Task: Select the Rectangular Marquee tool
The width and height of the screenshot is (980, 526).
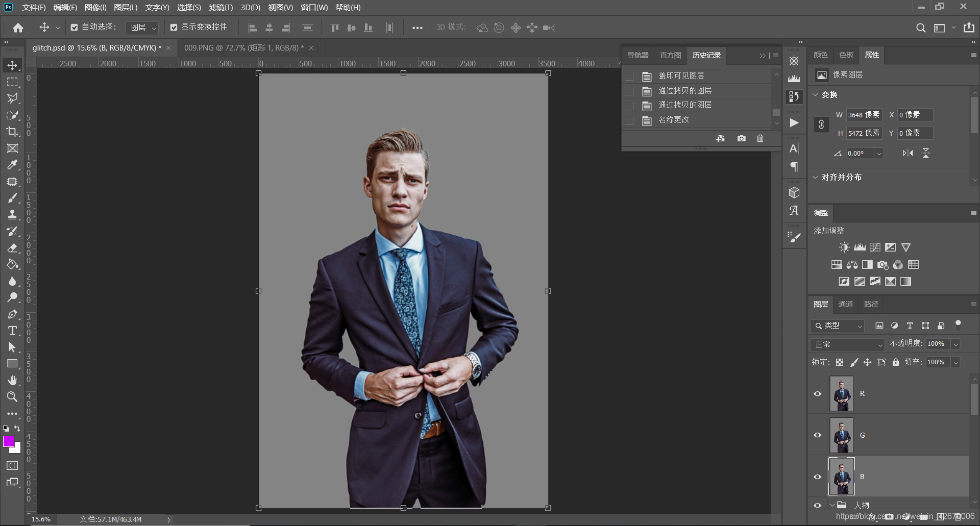Action: tap(12, 82)
